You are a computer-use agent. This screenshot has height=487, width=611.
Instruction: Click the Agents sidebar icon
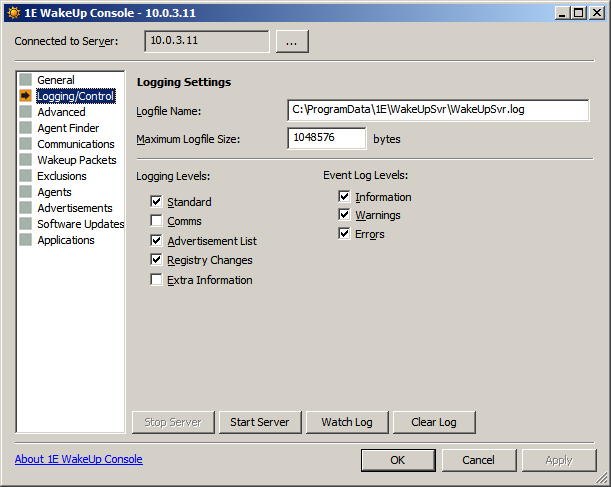coord(25,192)
